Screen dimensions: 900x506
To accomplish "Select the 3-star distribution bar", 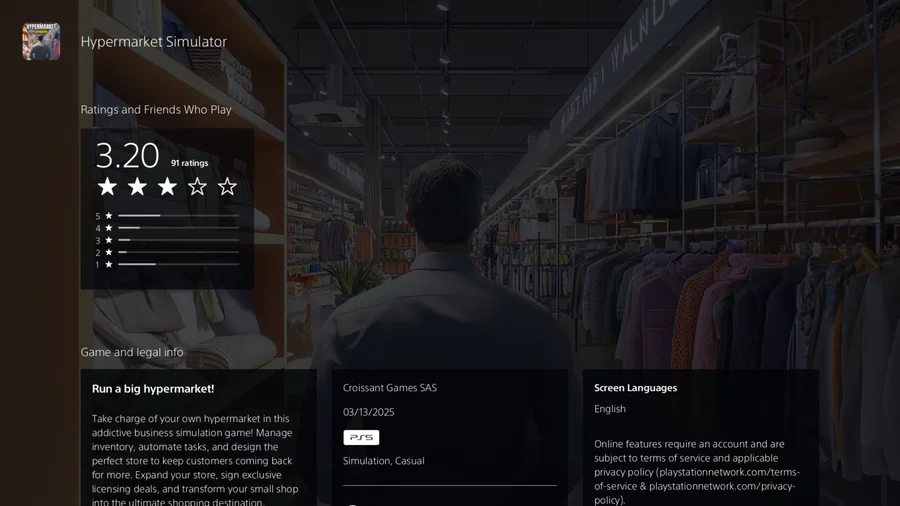I will click(179, 240).
